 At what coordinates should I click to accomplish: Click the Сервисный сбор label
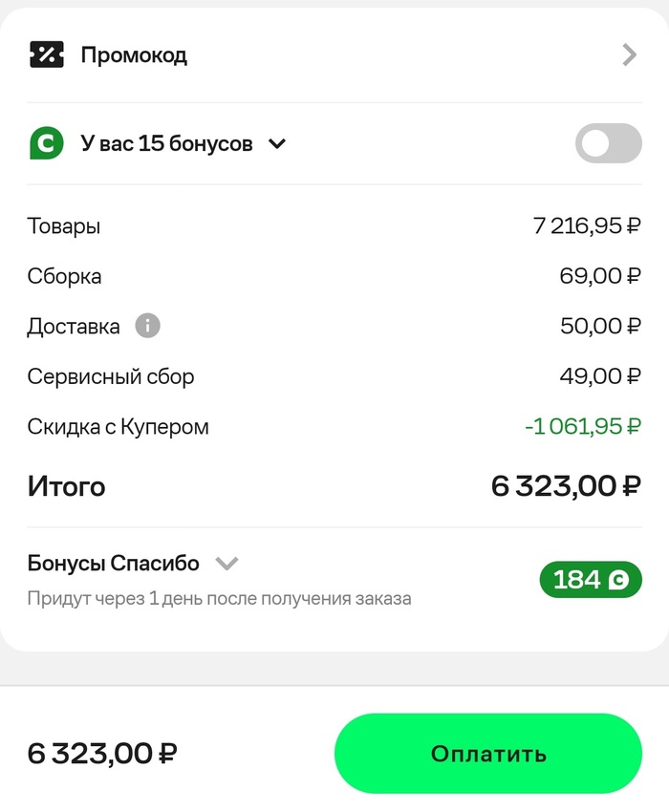click(111, 376)
